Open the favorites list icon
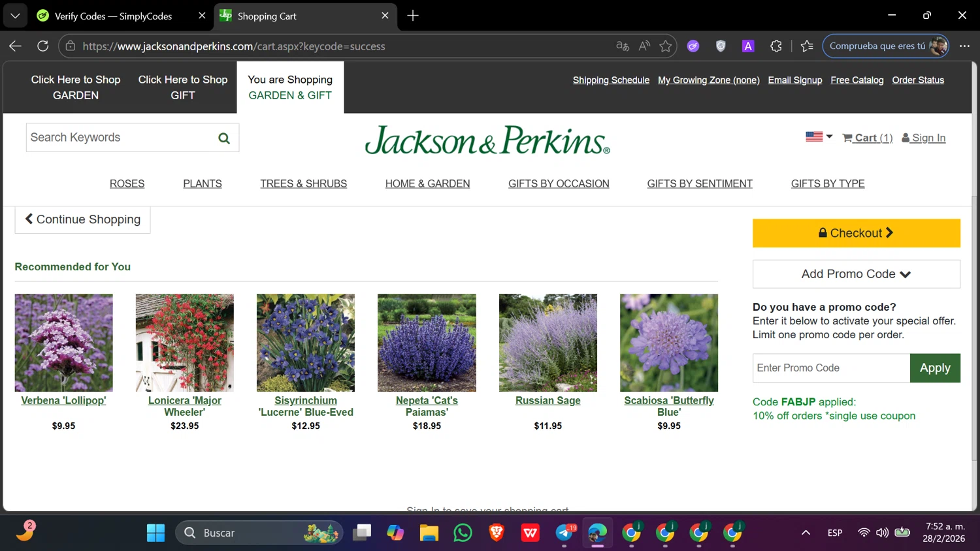Screen dimensions: 980x551 coord(808,46)
